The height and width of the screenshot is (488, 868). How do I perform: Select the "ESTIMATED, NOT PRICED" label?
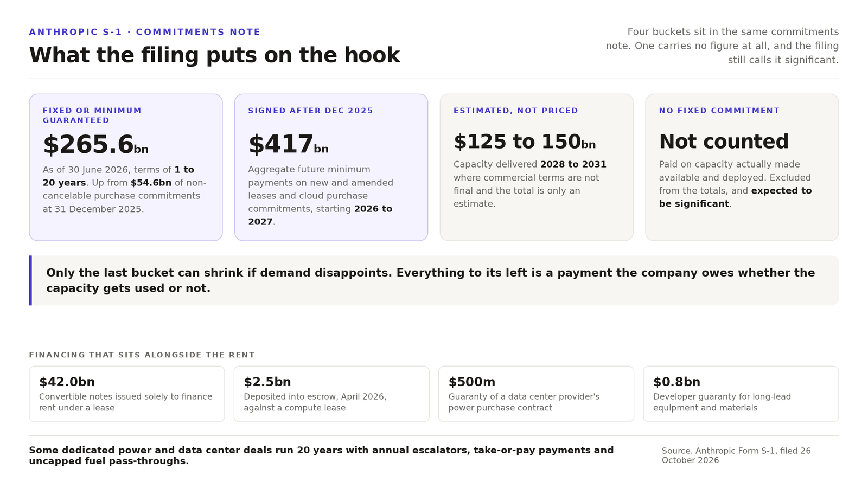516,111
